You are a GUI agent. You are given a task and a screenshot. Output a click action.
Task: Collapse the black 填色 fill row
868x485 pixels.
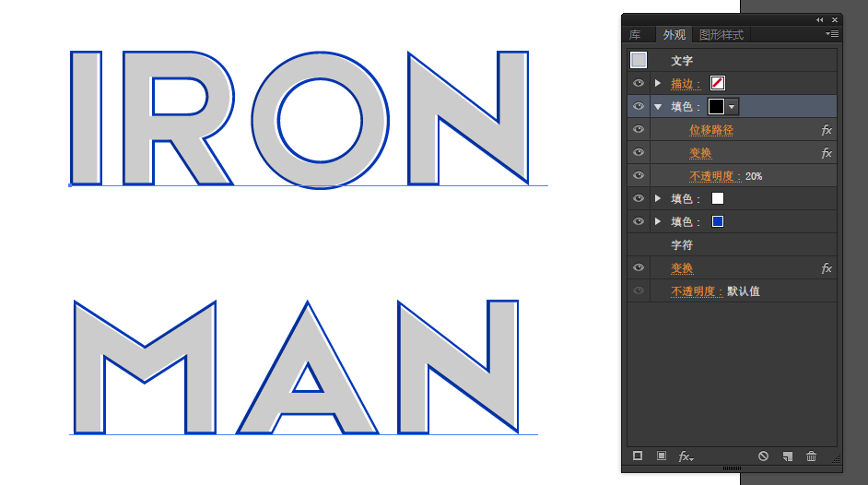658,106
